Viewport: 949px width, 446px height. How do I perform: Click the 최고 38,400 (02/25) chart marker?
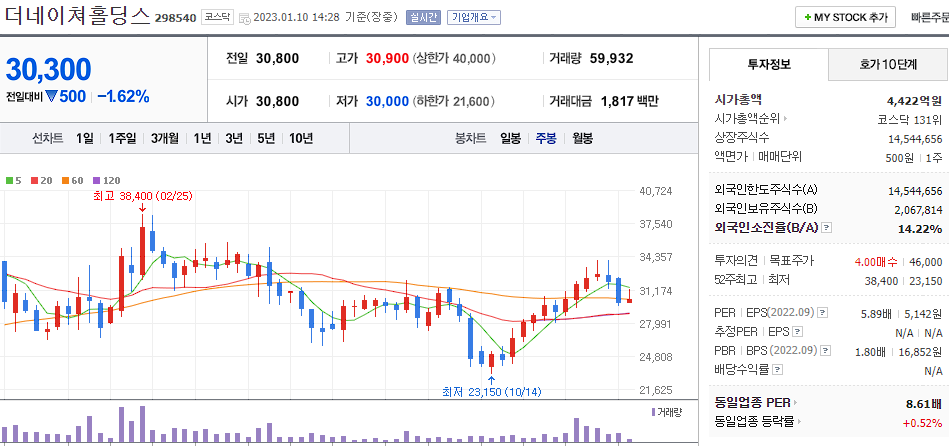coord(143,196)
